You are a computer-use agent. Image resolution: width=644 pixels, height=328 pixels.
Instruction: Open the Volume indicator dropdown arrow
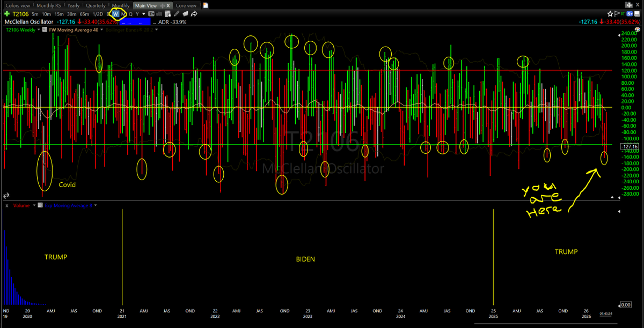(x=34, y=205)
